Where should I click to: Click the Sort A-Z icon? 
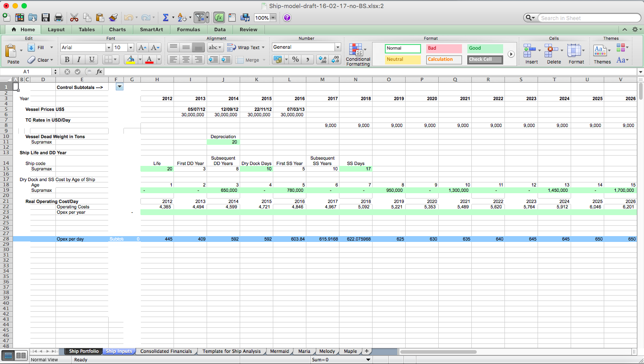[182, 17]
